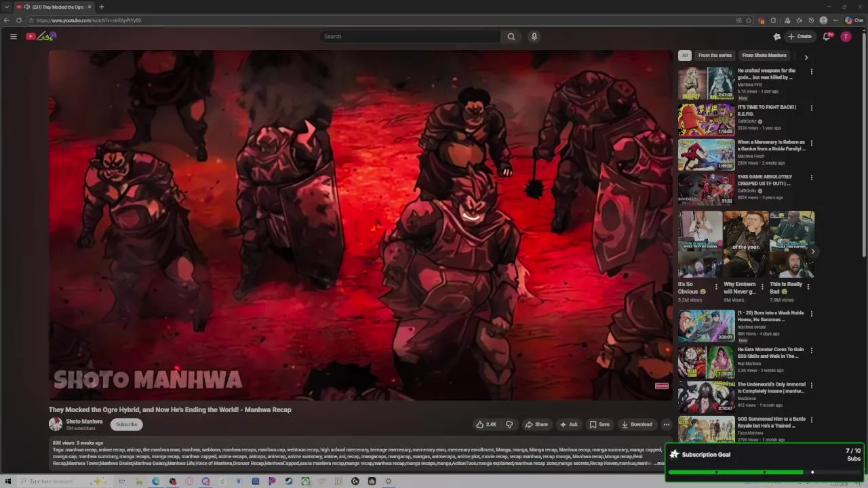Open options for 'This Is Really Bad' short
This screenshot has width=868, height=488.
(x=808, y=287)
